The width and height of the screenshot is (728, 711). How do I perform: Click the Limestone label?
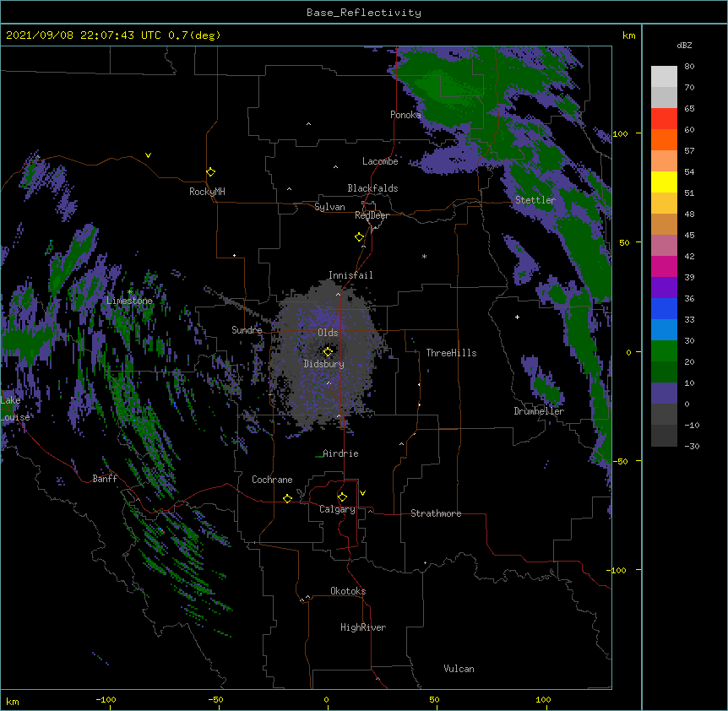(x=129, y=301)
